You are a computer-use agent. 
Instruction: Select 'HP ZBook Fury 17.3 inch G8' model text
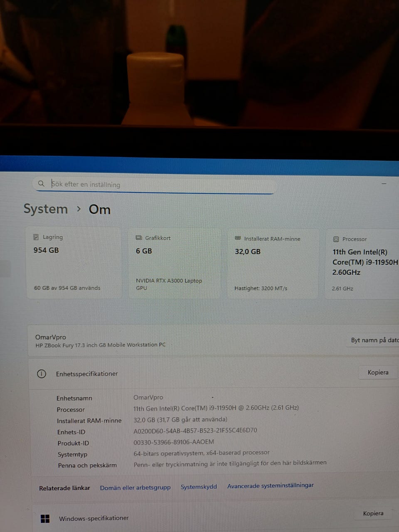pos(100,345)
